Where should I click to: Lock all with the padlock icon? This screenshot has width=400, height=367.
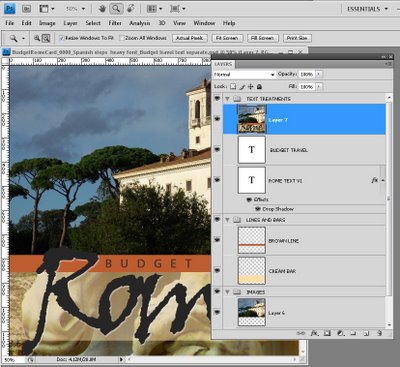tap(259, 87)
